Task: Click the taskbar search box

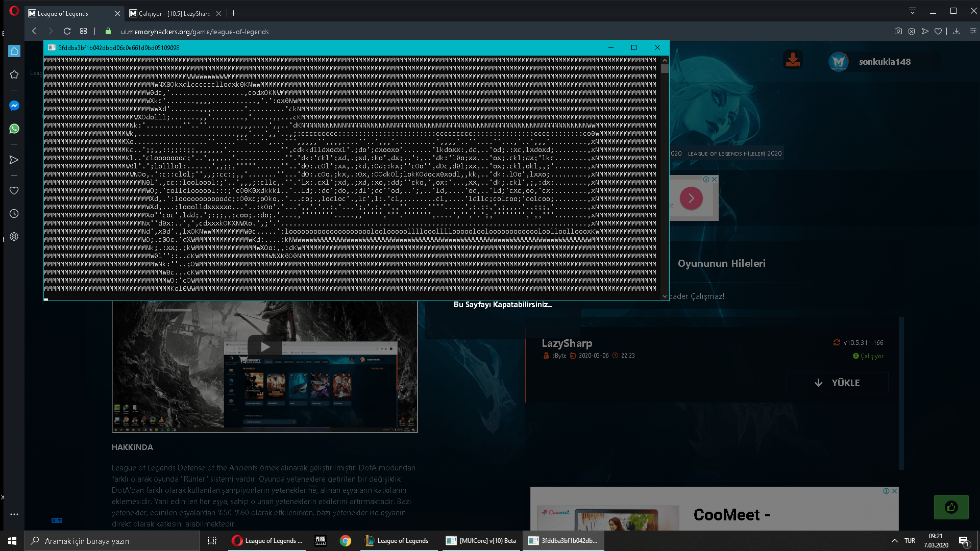Action: (x=112, y=541)
